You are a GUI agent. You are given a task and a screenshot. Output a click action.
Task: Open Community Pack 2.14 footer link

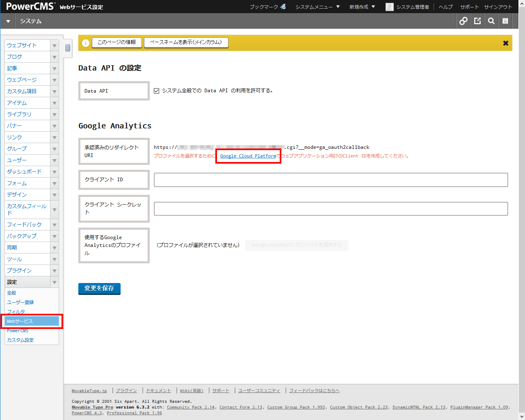coord(191,407)
